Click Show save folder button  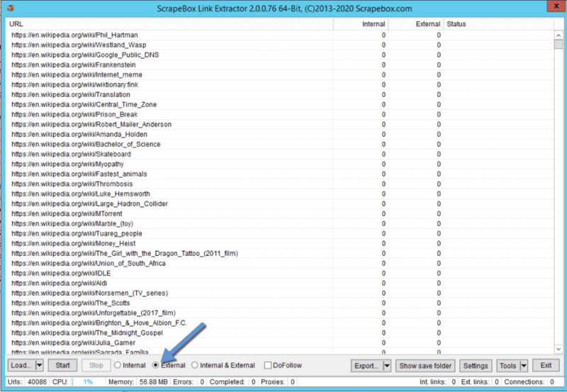(x=425, y=366)
